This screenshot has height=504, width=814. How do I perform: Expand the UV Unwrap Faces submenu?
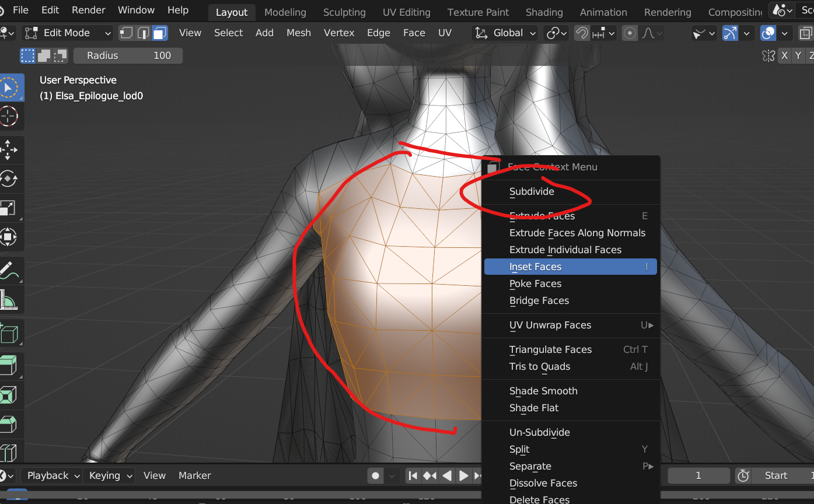pyautogui.click(x=571, y=325)
